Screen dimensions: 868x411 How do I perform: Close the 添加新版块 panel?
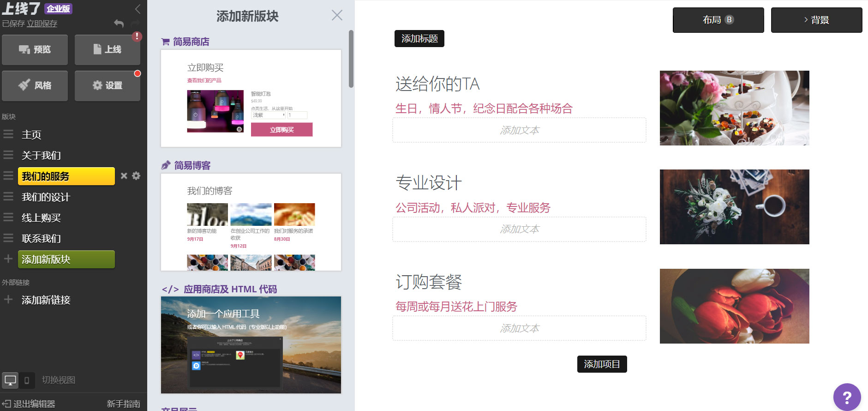coord(337,15)
